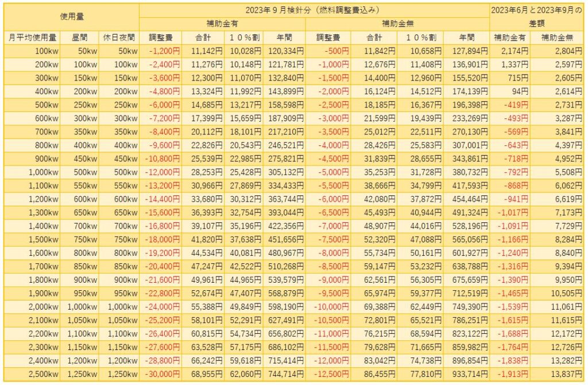
Task: Click the 昼間 column header
Action: tap(79, 37)
